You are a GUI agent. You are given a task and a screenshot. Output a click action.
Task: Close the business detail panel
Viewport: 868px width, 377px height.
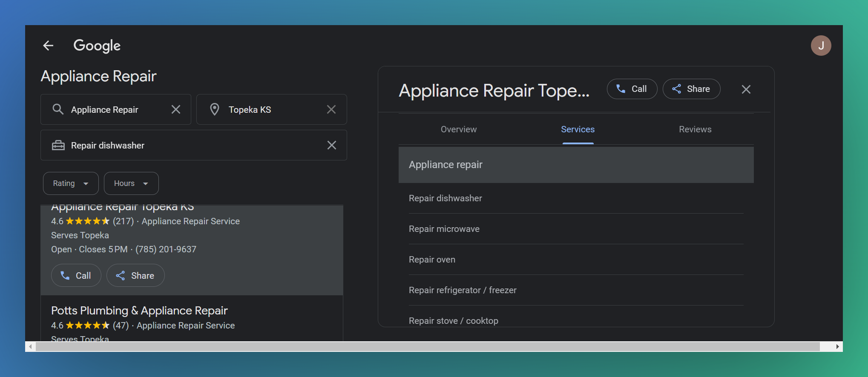(x=746, y=89)
